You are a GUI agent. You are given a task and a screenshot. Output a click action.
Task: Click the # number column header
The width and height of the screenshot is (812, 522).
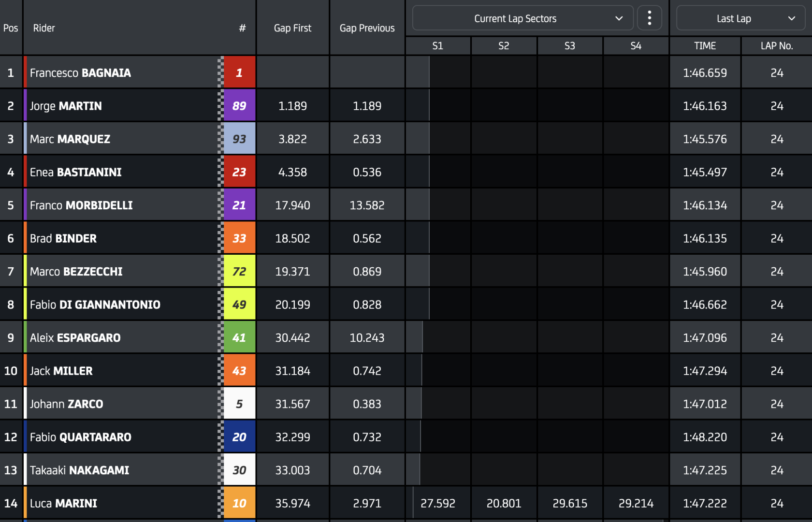[x=242, y=28]
